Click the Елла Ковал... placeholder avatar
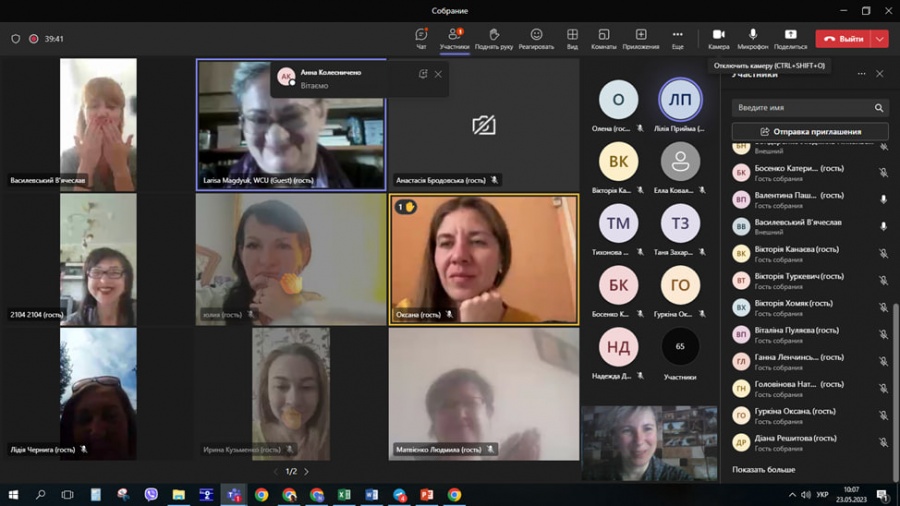 click(x=680, y=162)
